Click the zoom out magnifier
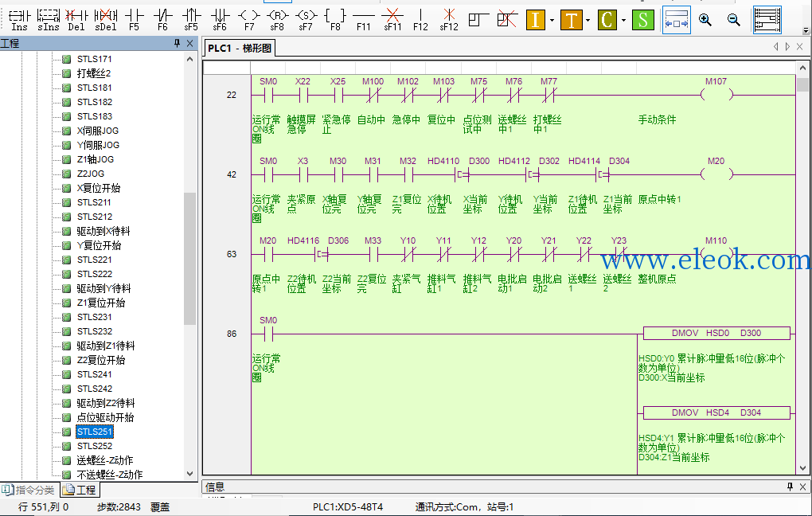This screenshot has height=516, width=812. click(x=734, y=20)
